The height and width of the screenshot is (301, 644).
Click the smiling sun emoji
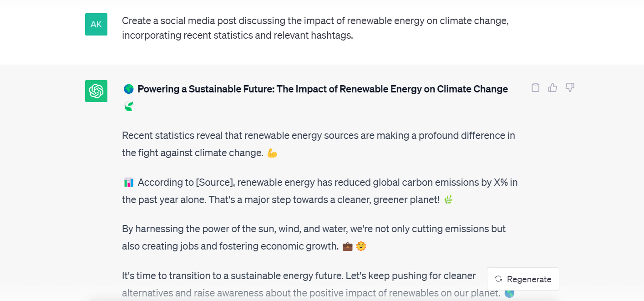361,246
